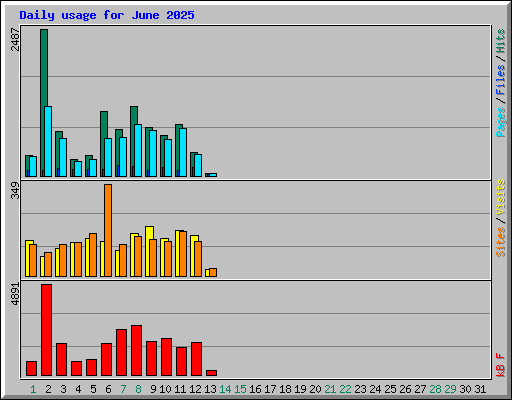Click the green day label 28
This screenshot has height=400, width=512.
tap(435, 389)
